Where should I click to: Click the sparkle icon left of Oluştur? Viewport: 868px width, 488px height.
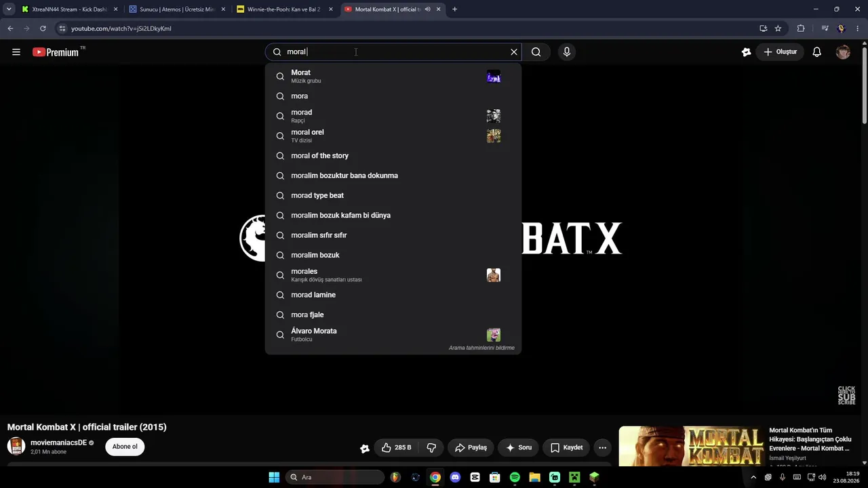746,52
